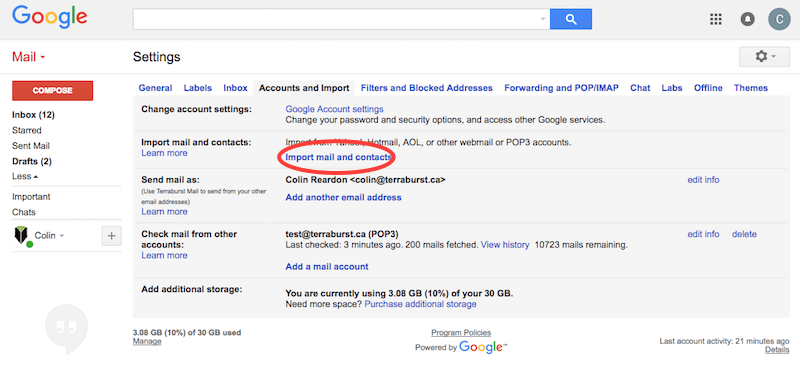800x370 pixels.
Task: Delete the test@terraburst.ca account
Action: 744,234
